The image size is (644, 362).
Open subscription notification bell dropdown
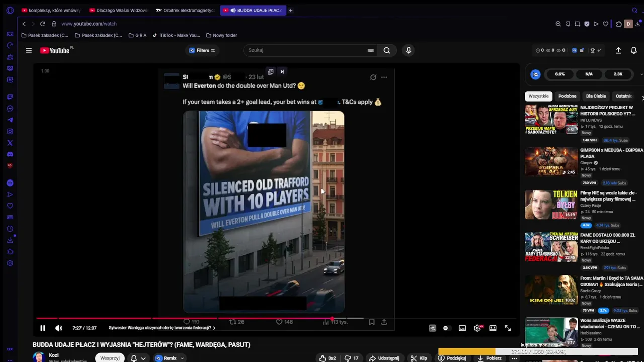point(138,358)
